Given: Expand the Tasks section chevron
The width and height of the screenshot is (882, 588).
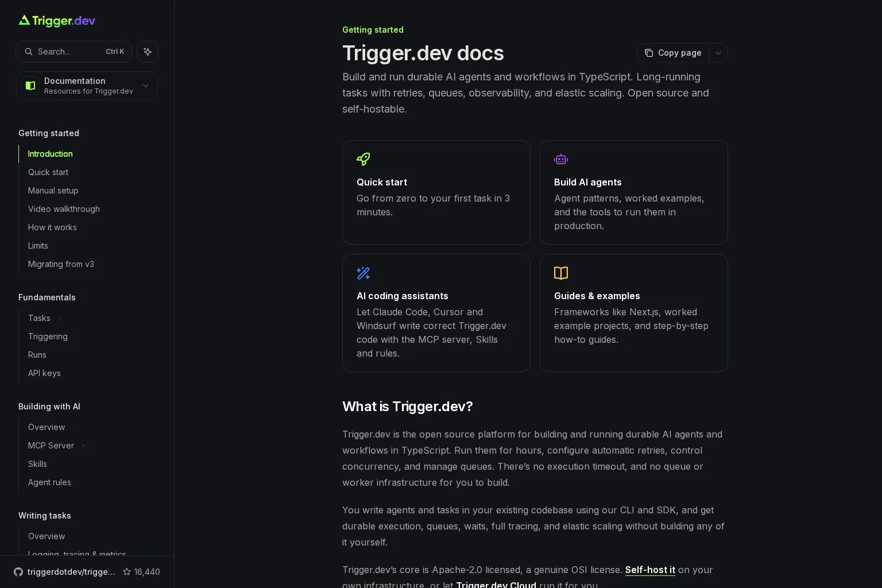Looking at the screenshot, I should pos(60,318).
